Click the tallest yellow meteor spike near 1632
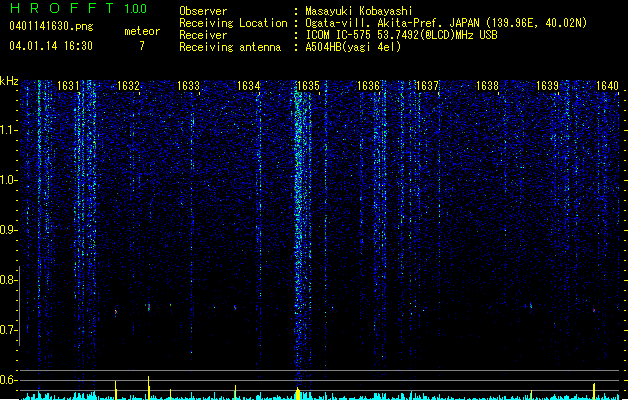Image resolution: width=629 pixels, height=400 pixels. pos(149,388)
